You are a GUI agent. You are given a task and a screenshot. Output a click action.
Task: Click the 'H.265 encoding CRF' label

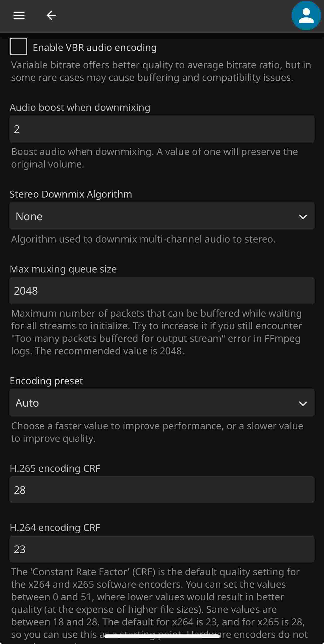coord(55,468)
